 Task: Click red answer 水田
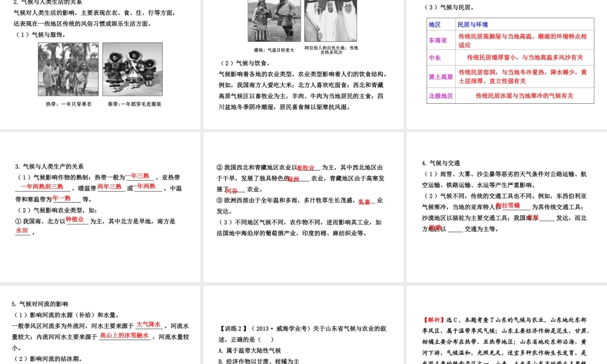click(22, 230)
